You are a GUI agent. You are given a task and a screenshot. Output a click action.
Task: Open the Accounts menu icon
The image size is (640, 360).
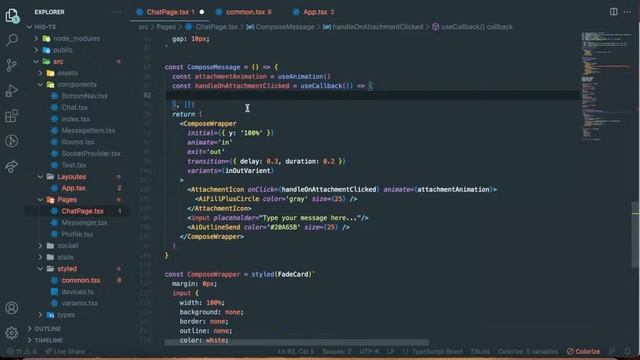(x=12, y=308)
